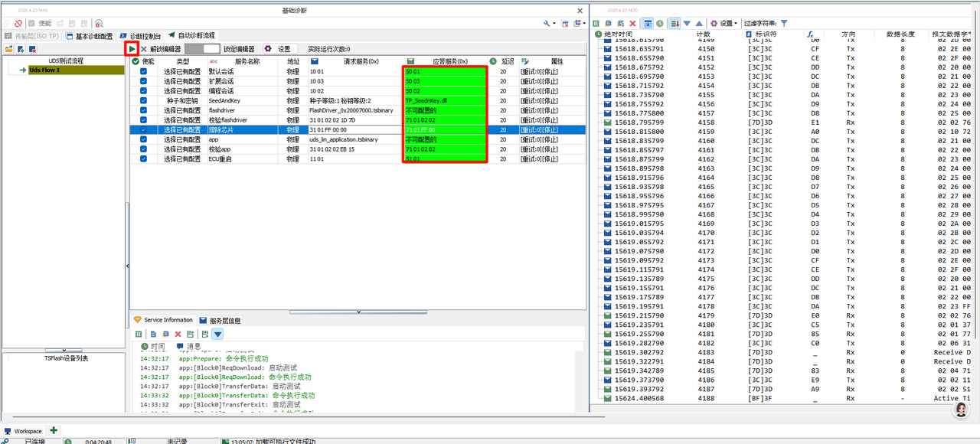The image size is (980, 444).
Task: Collapse the flow list using bottom chevron
Action: (63, 351)
